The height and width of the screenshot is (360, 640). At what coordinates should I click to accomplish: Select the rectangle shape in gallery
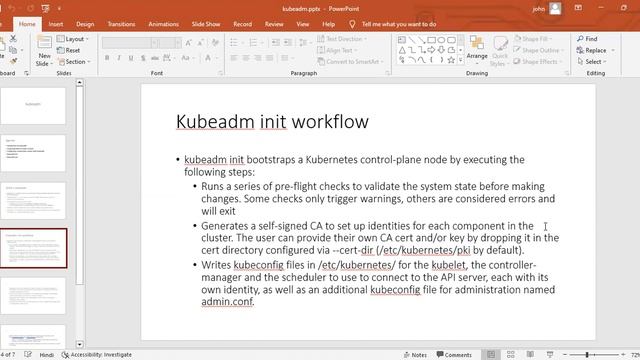431,40
